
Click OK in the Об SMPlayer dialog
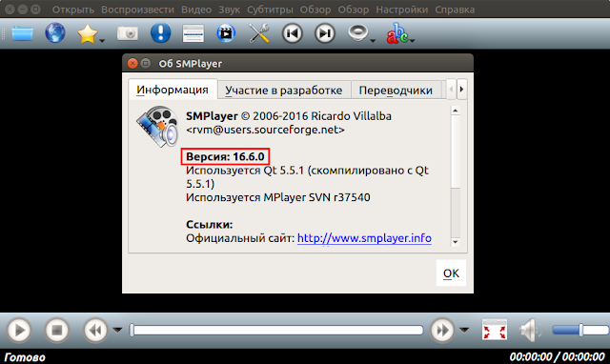451,273
